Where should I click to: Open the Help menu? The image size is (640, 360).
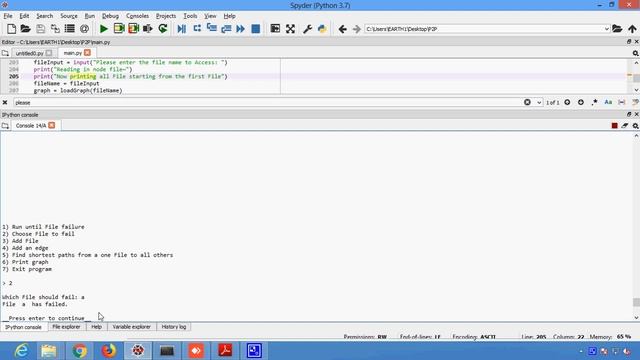click(x=229, y=16)
